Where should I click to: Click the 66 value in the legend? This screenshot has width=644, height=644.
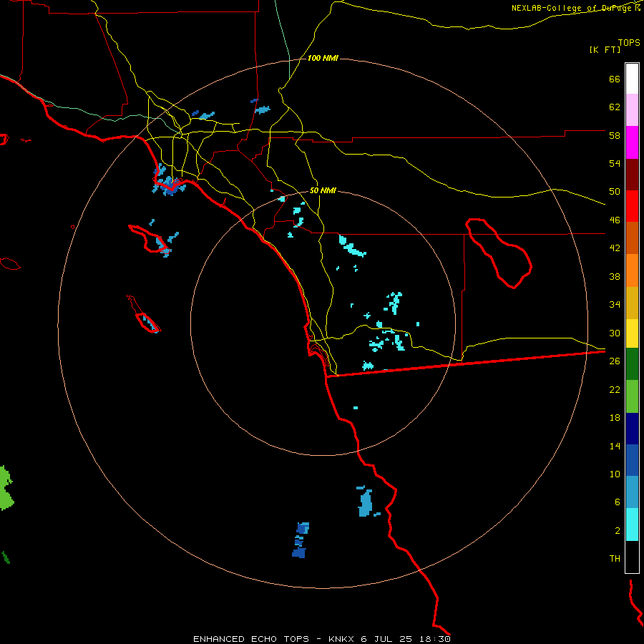[x=615, y=79]
